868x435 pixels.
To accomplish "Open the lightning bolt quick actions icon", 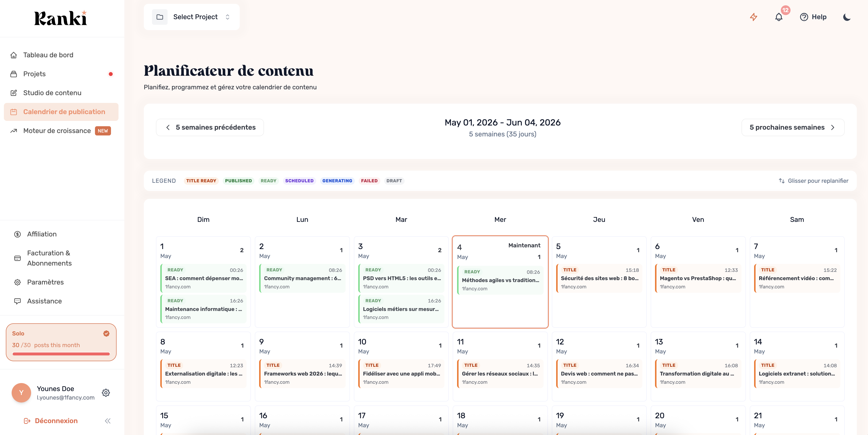I will 753,17.
